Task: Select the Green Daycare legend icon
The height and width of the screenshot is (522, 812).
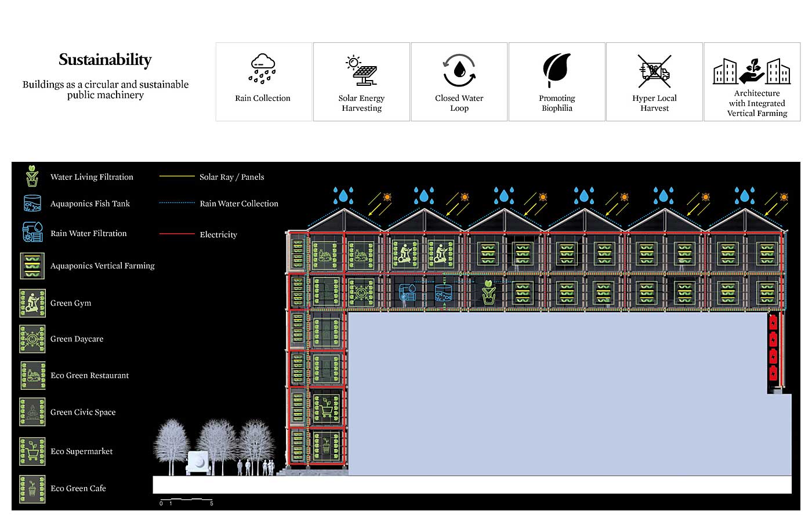Action: pos(32,339)
